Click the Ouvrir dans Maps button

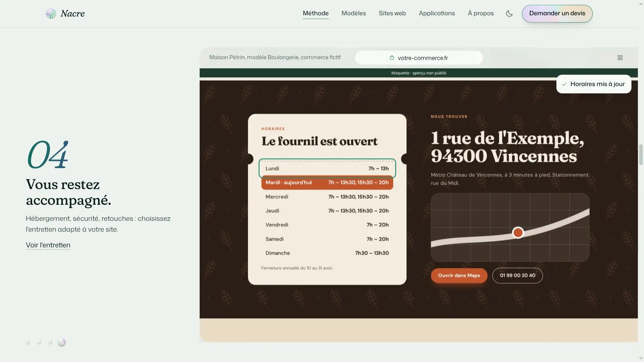tap(459, 276)
